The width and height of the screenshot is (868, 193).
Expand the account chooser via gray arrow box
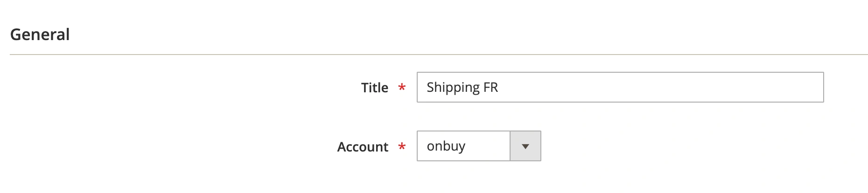pyautogui.click(x=525, y=146)
